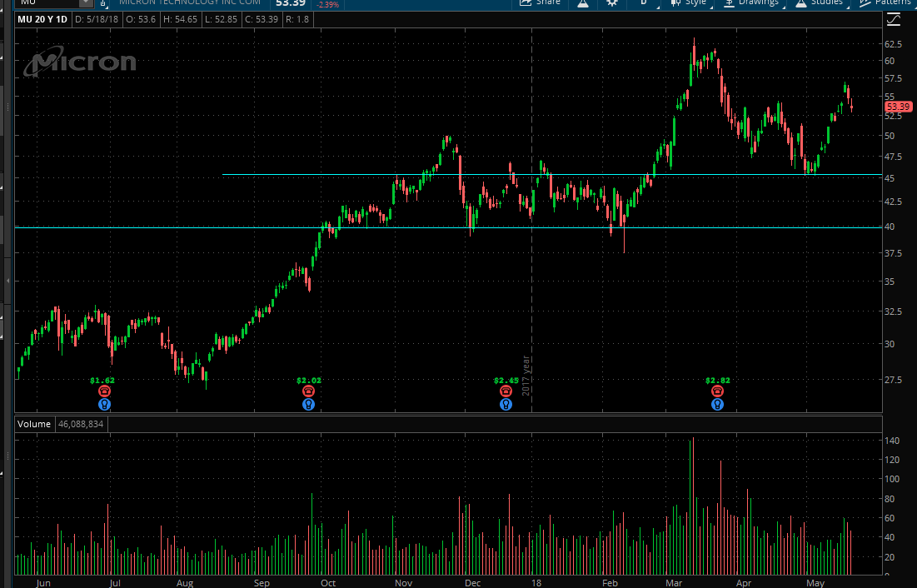This screenshot has height=588, width=917.
Task: Open chart settings gear icon
Action: [x=612, y=3]
